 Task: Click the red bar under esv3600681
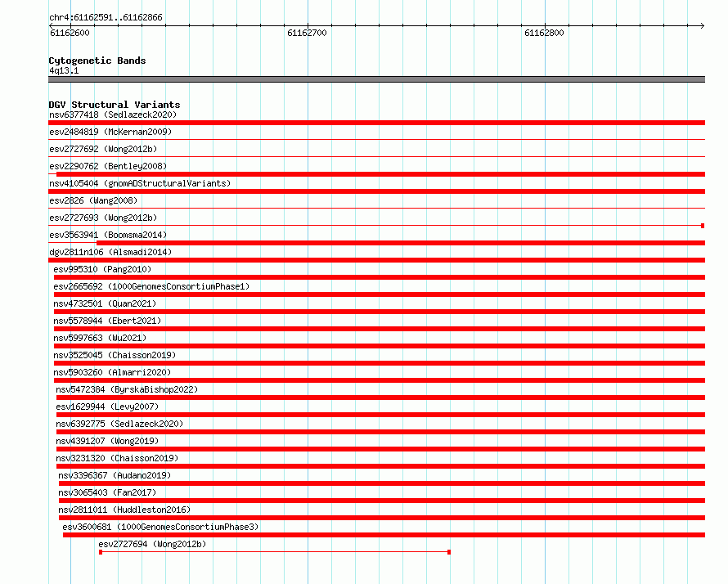(x=384, y=535)
